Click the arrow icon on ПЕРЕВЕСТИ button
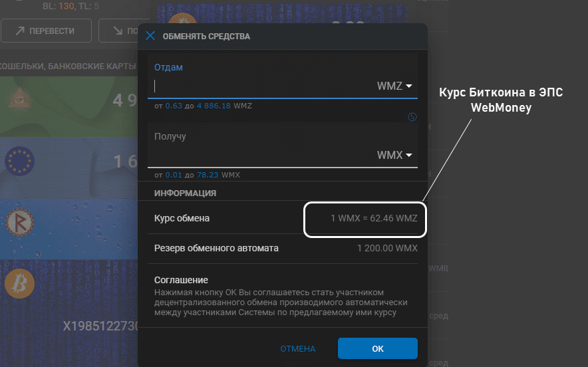This screenshot has height=367, width=588. click(20, 31)
